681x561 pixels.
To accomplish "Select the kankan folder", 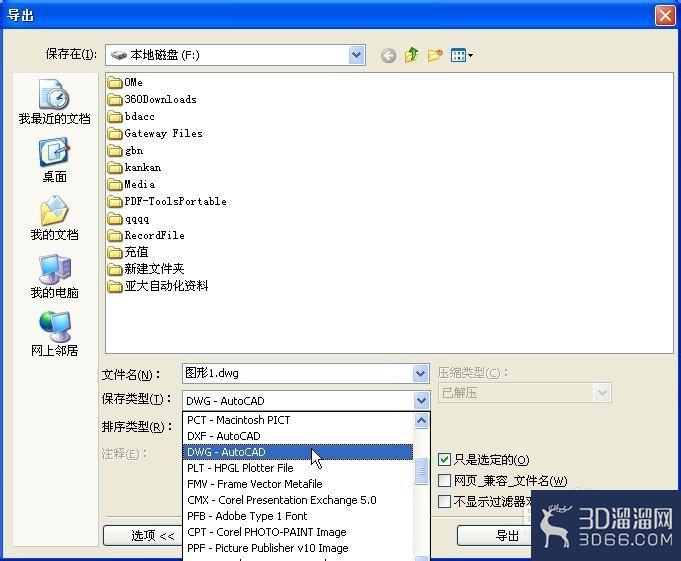I will pos(134,168).
